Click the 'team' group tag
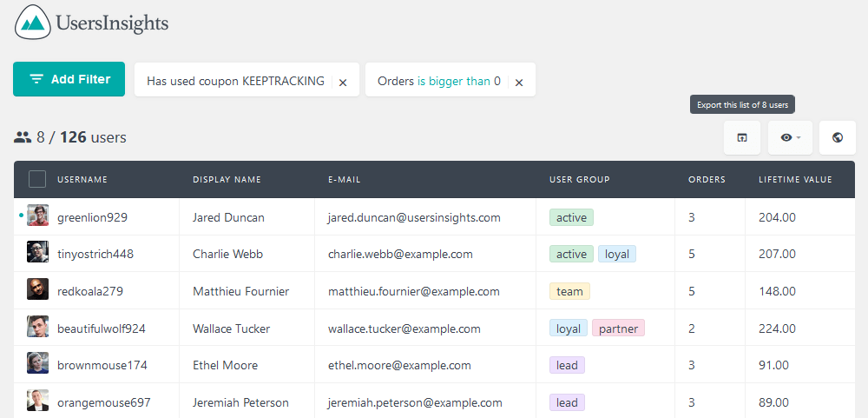 569,291
